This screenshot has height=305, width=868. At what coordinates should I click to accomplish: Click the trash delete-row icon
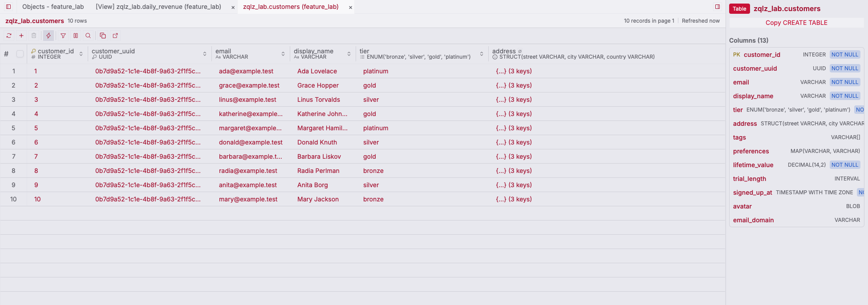[34, 36]
